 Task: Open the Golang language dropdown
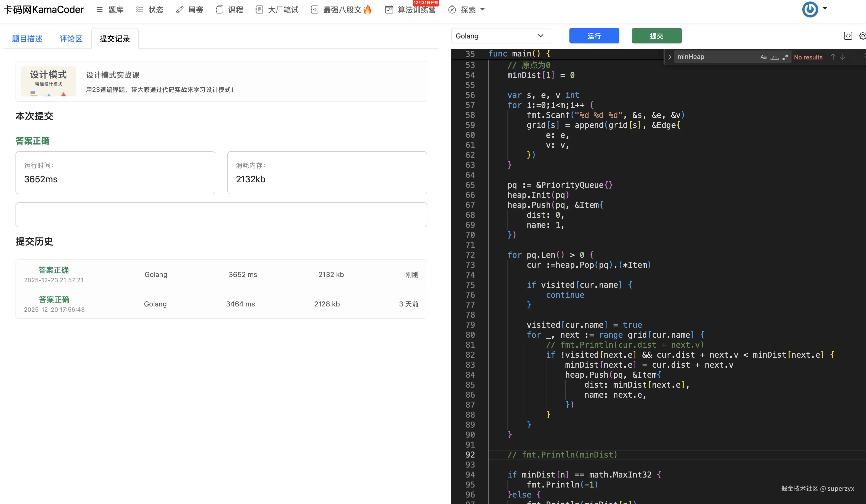(500, 36)
